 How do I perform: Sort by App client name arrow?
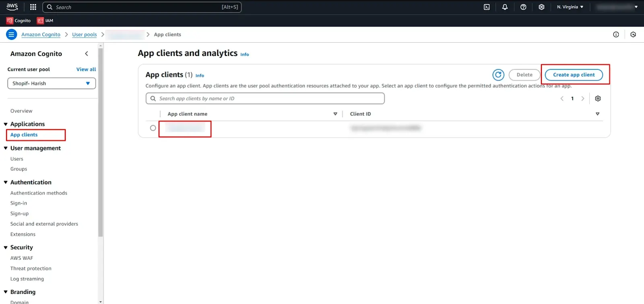click(x=335, y=114)
